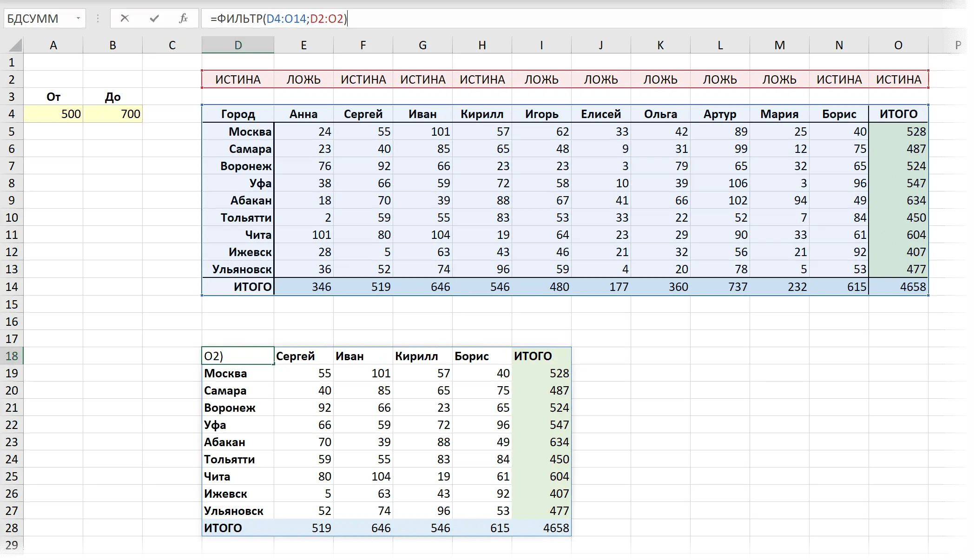Select column A header
Image resolution: width=975 pixels, height=560 pixels.
[53, 45]
